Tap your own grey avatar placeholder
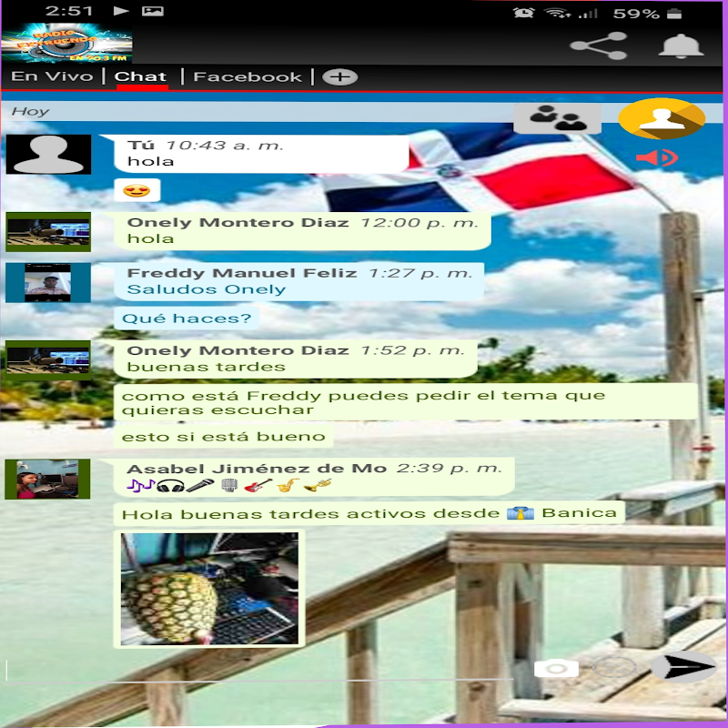The height and width of the screenshot is (728, 728). (x=48, y=154)
